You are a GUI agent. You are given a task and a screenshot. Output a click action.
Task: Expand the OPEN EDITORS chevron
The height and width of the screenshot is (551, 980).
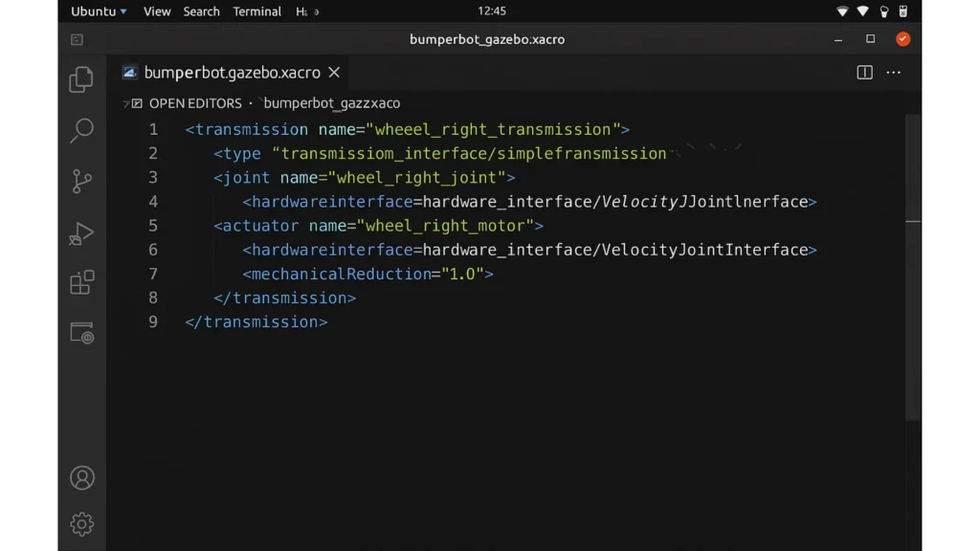[126, 103]
